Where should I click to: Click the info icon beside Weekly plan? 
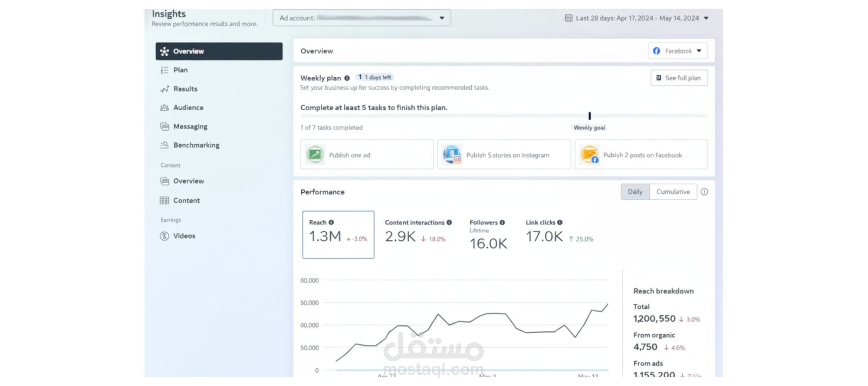(347, 78)
